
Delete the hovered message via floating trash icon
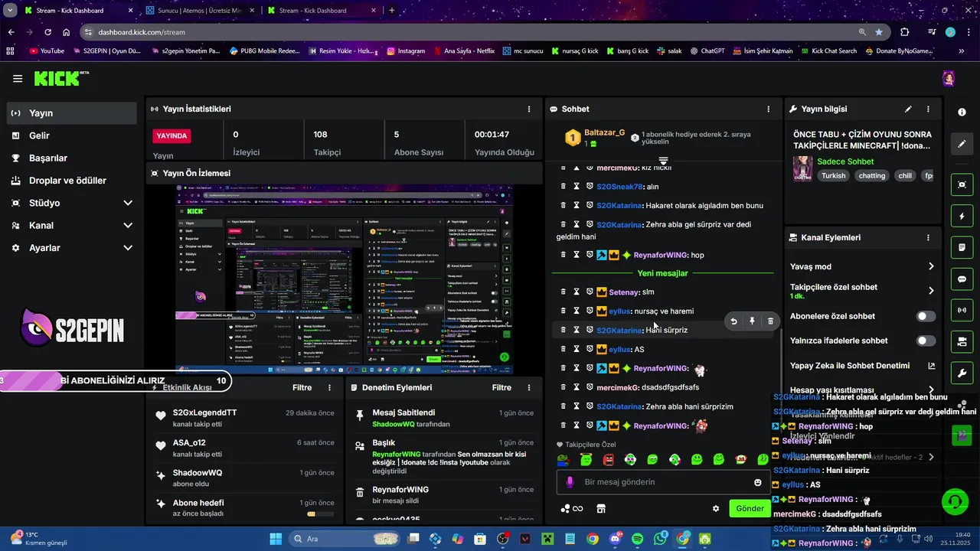770,321
